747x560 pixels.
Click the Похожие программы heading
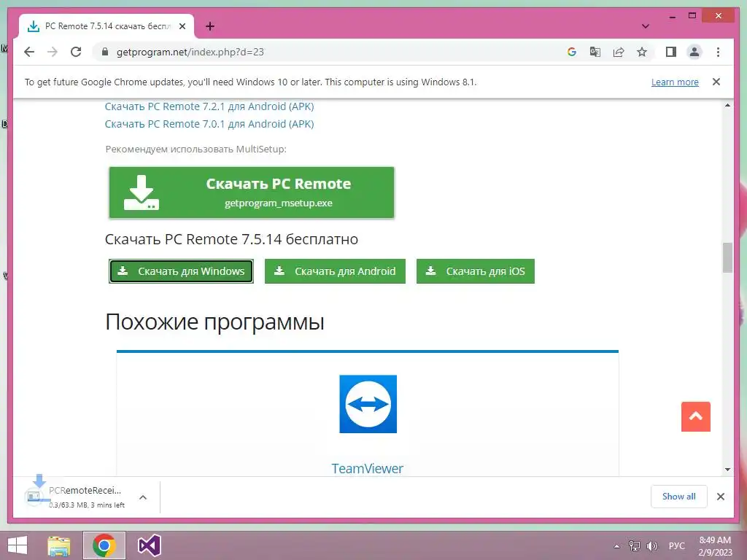(214, 322)
